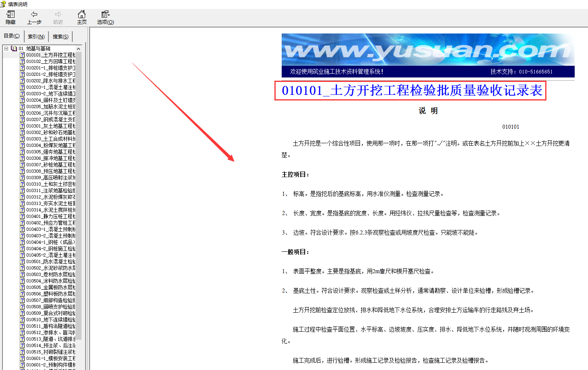Open topic 010205_加筋水泥土桩
The image size is (588, 370).
(x=51, y=107)
